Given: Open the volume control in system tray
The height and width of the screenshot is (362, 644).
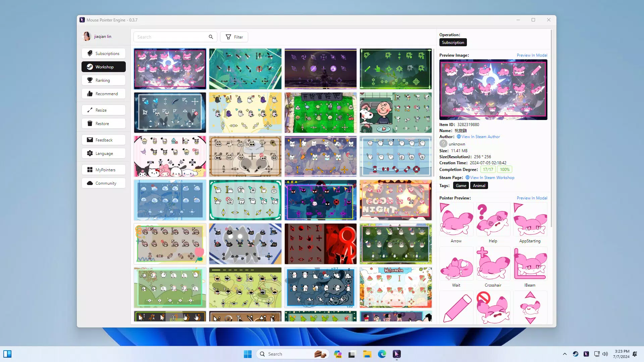Looking at the screenshot, I should coord(605,354).
